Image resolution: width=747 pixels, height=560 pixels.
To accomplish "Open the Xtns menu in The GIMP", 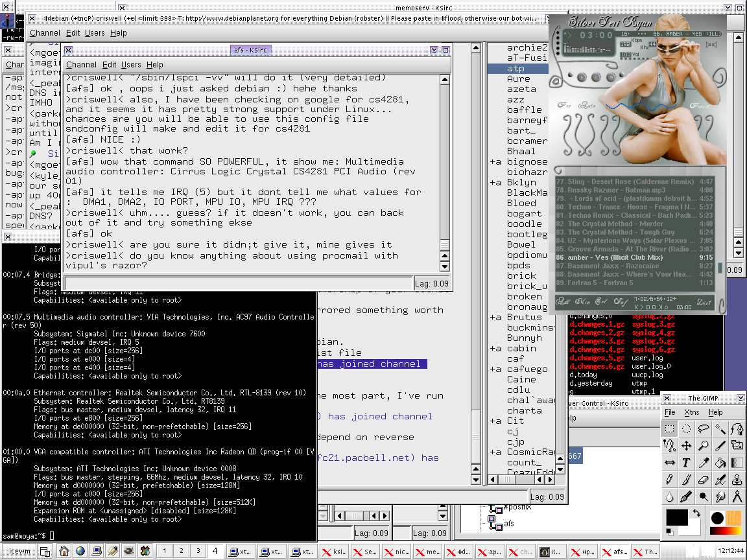I will (692, 412).
